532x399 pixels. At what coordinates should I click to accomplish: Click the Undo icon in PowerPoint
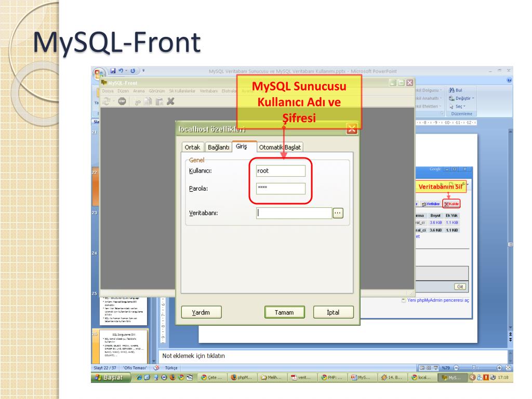(121, 71)
